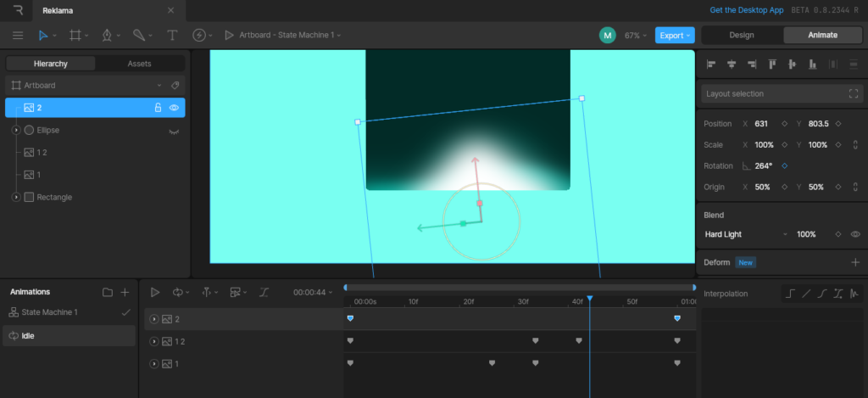Click the Artboard tag icon in Hierarchy

tap(175, 86)
